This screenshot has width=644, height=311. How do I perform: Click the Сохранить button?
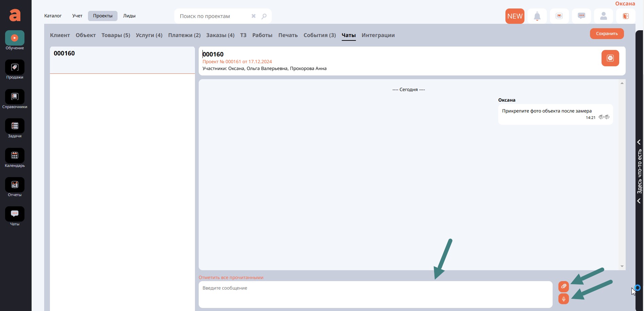click(x=607, y=34)
